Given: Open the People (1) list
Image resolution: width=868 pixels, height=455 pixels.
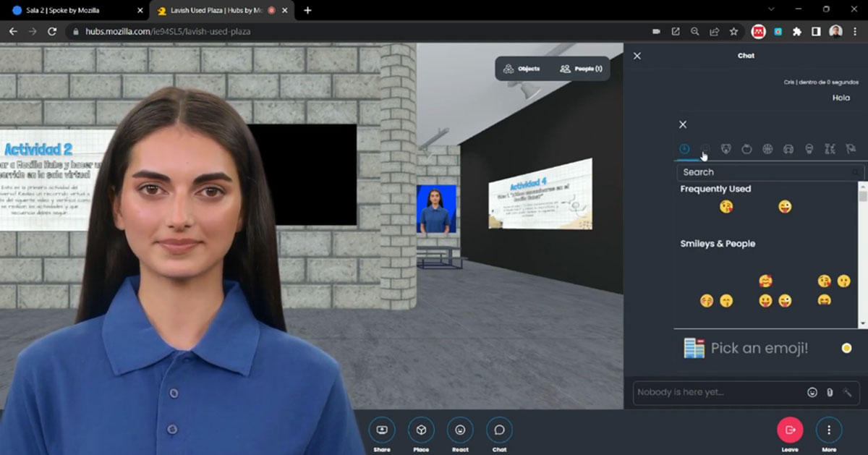Looking at the screenshot, I should 581,69.
